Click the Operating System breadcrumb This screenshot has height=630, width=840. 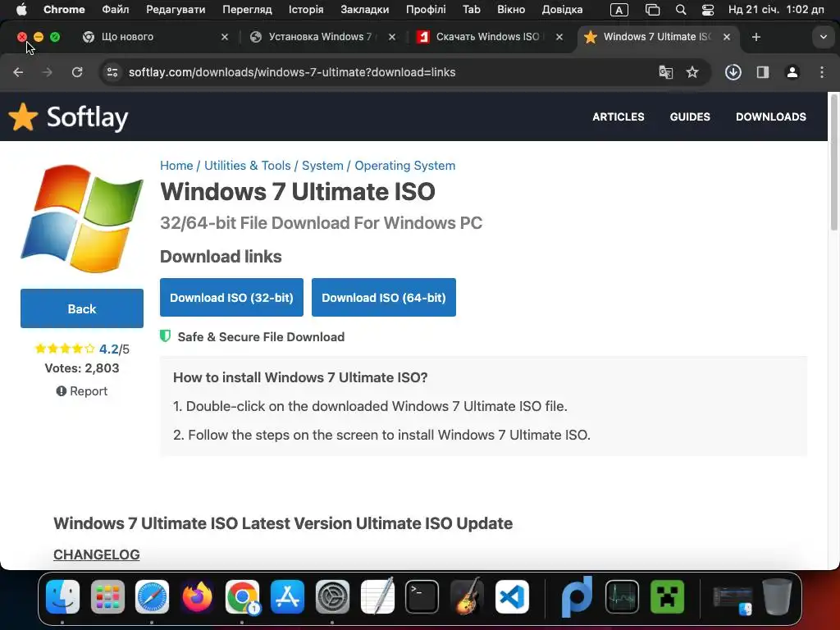point(405,166)
